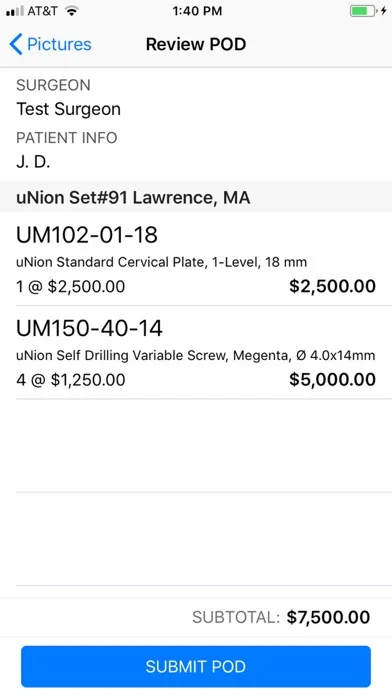The height and width of the screenshot is (696, 392).
Task: Tap the Wi-Fi status icon
Action: click(x=71, y=11)
